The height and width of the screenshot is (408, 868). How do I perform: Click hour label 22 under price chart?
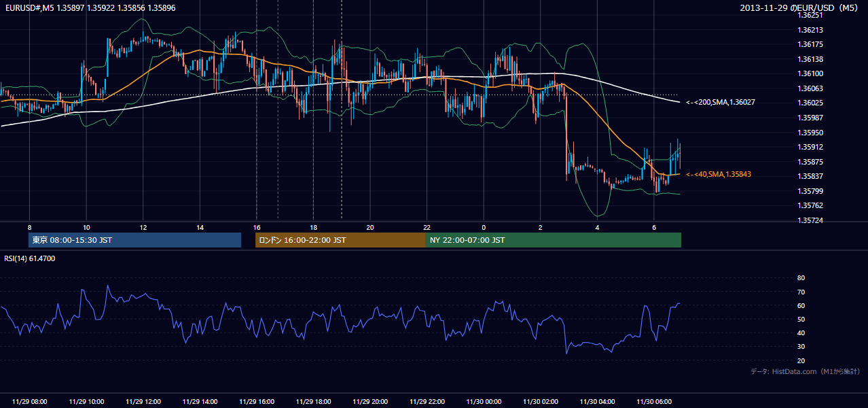tap(427, 227)
